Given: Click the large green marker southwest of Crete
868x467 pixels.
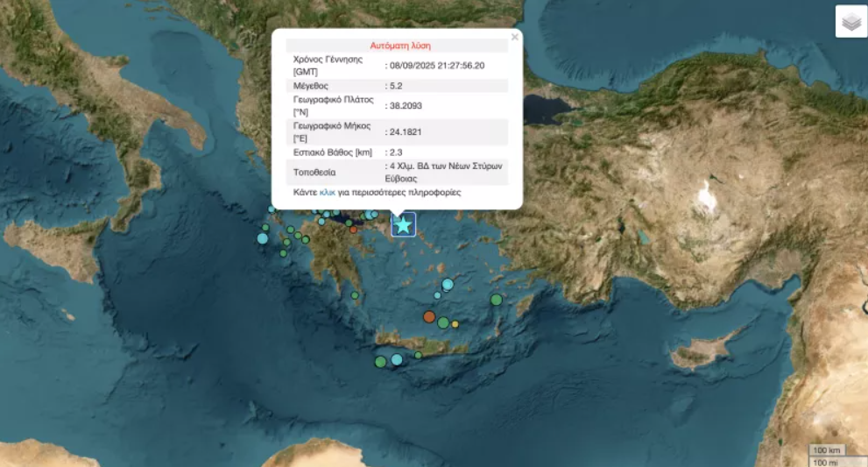Looking at the screenshot, I should [380, 361].
